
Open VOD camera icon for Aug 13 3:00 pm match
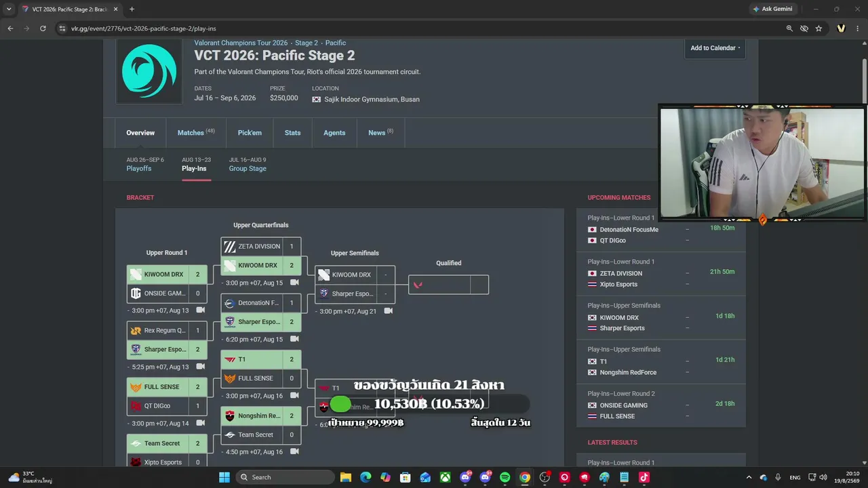click(201, 310)
